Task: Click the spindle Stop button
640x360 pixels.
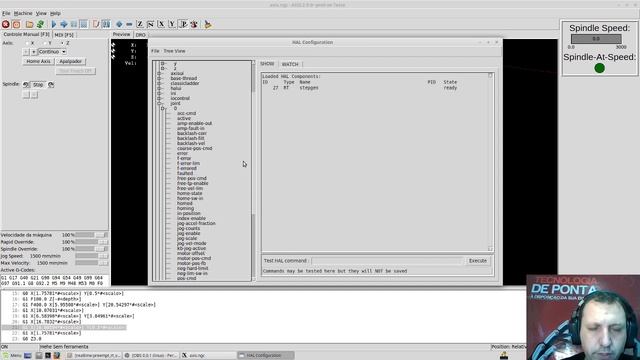Action: (x=38, y=84)
